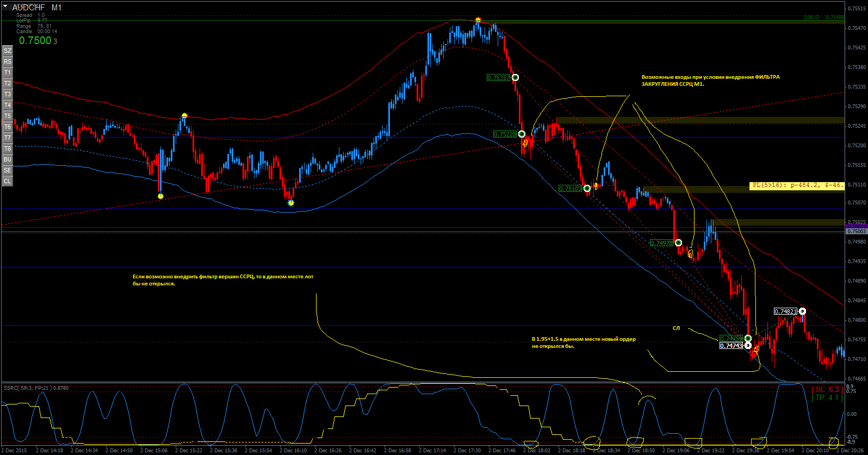The height and width of the screenshot is (455, 868).
Task: Click the circle marker next to 0.75103
Action: tap(587, 189)
